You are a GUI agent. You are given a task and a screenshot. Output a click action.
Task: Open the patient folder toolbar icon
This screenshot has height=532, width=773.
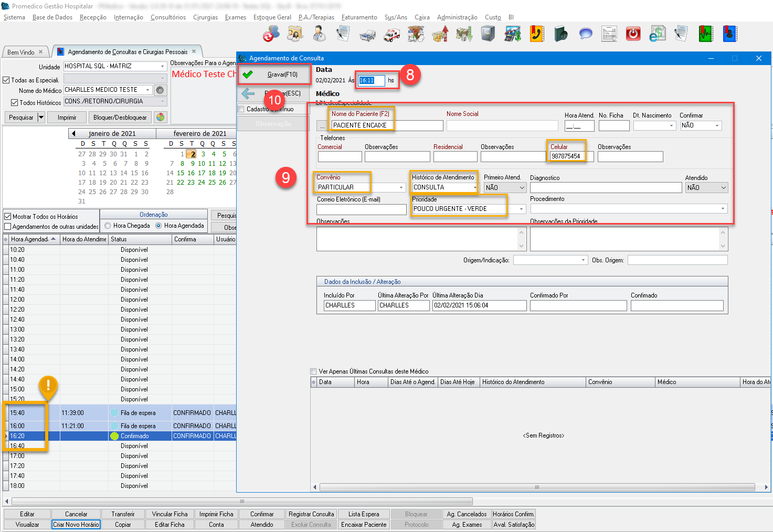[295, 34]
